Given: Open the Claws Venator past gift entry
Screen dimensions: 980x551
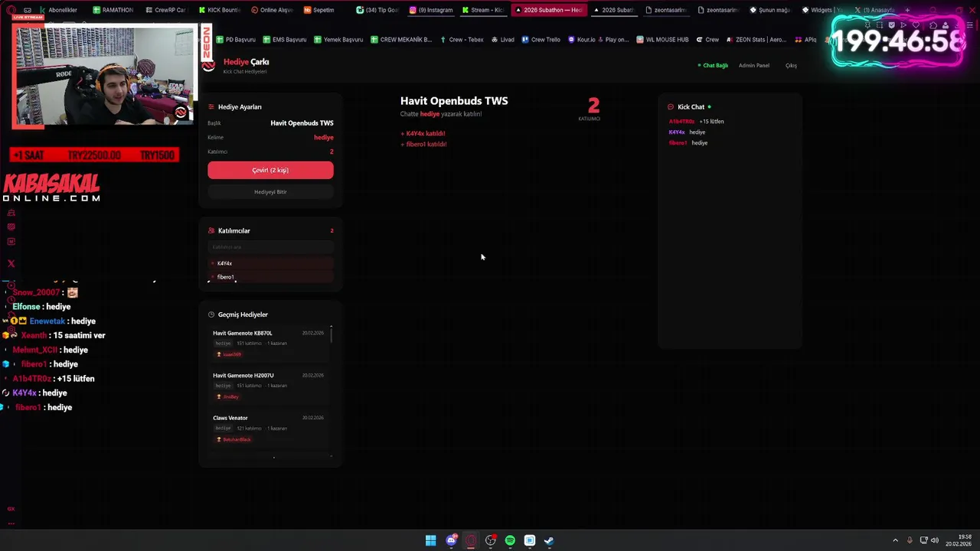Looking at the screenshot, I should 268,429.
